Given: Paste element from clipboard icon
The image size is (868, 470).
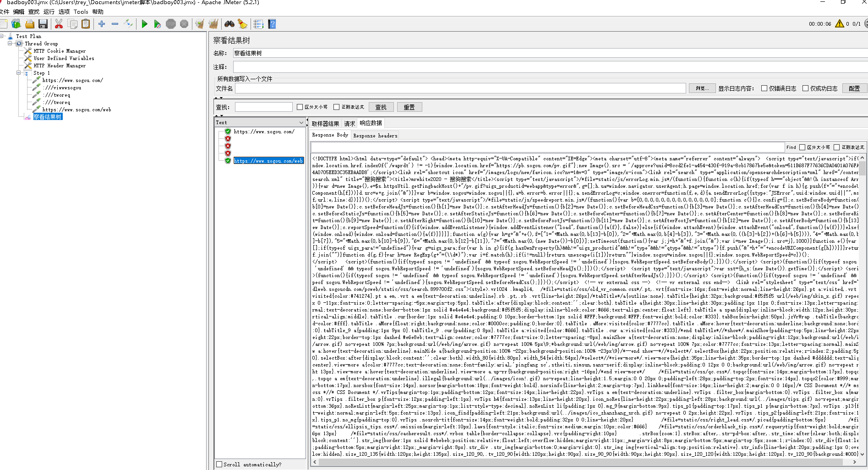Looking at the screenshot, I should click(86, 24).
